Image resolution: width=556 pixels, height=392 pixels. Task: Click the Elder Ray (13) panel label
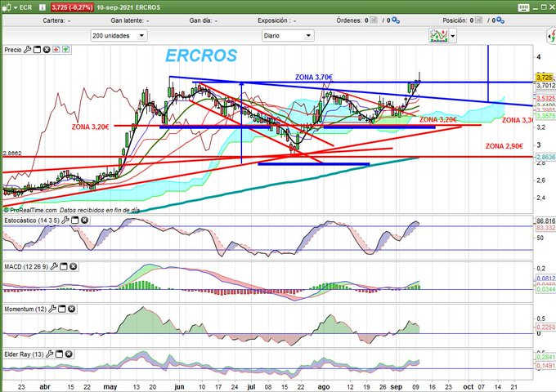point(24,354)
